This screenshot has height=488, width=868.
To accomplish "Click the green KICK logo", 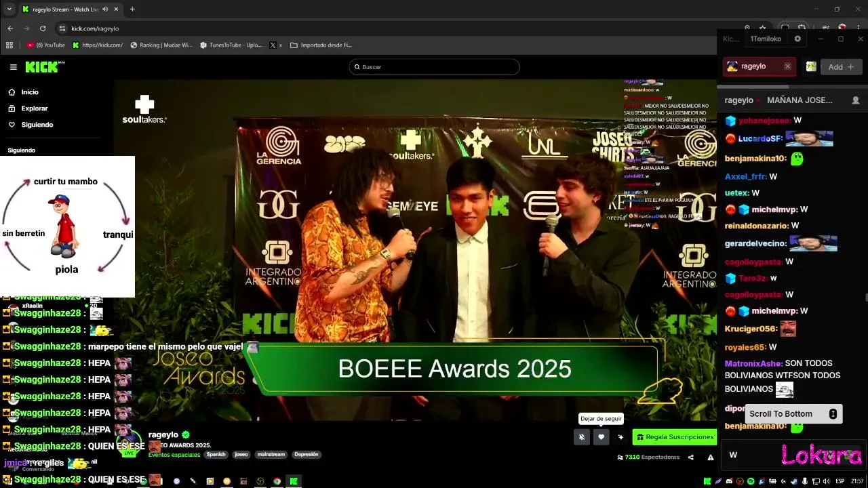I will [x=44, y=66].
